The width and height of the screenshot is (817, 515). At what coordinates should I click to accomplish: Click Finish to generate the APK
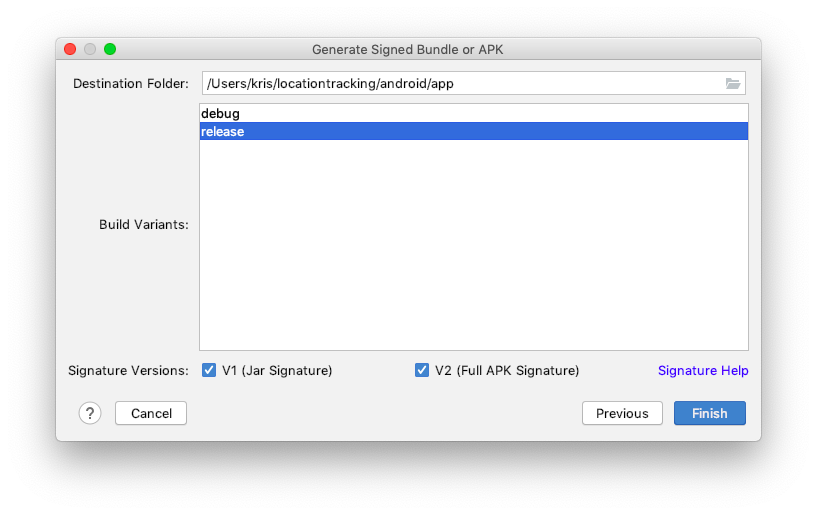tap(709, 413)
